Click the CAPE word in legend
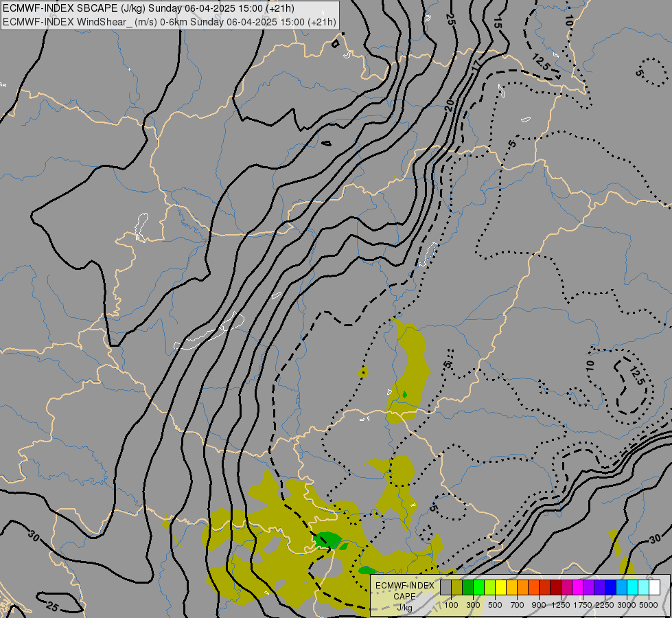Viewport: 672px width, 618px height. 404,597
